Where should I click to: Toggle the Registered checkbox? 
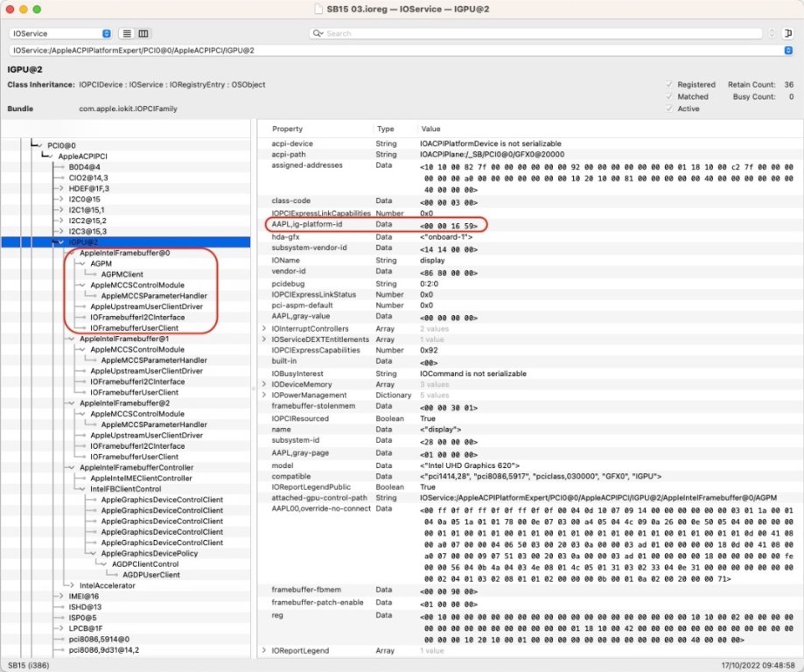(x=670, y=85)
